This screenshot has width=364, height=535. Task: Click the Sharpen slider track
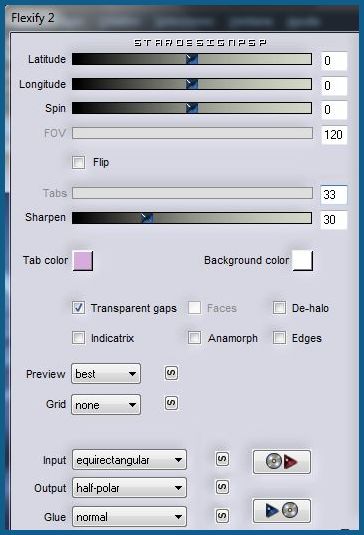click(192, 218)
